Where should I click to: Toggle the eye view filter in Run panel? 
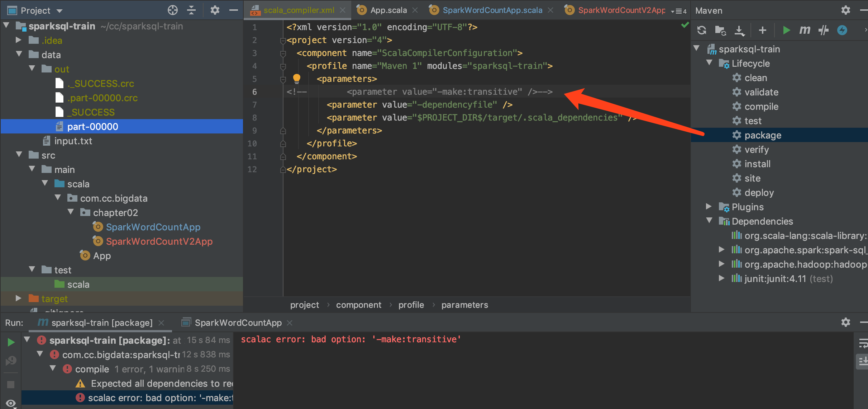pos(11,403)
